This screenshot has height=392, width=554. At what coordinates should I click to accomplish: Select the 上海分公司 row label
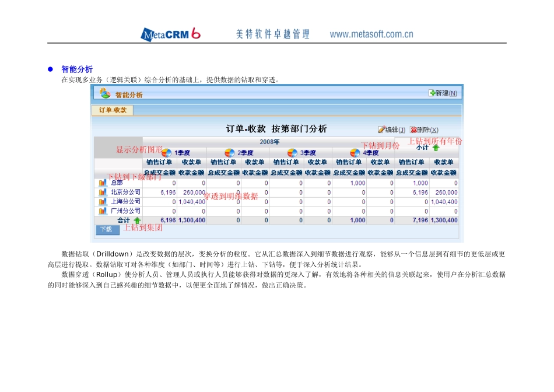tap(126, 201)
